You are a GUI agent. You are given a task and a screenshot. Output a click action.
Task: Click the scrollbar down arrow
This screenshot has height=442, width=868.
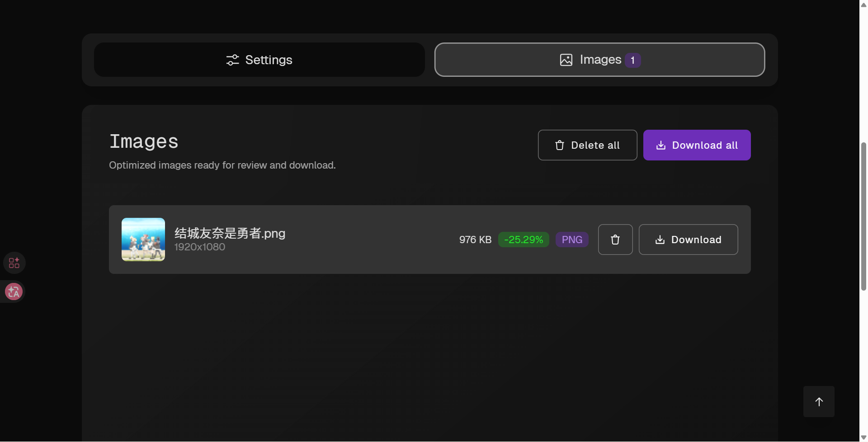click(863, 437)
